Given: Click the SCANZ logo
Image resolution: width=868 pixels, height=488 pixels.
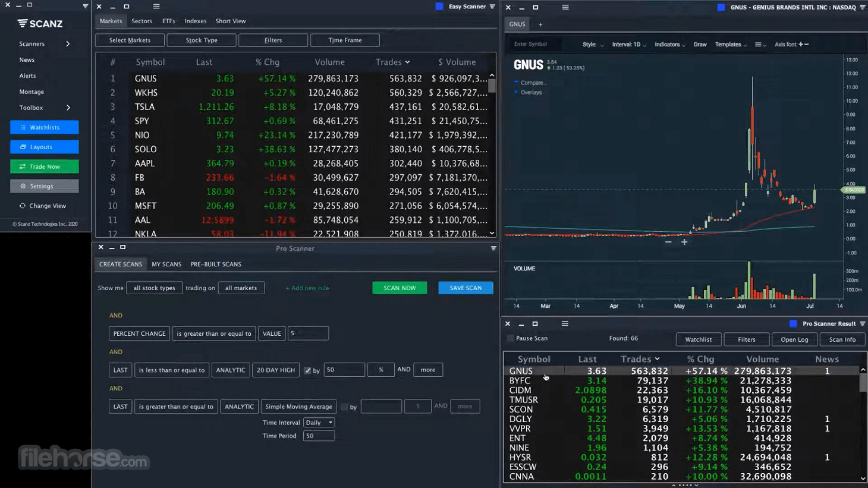Looking at the screenshot, I should pos(40,24).
